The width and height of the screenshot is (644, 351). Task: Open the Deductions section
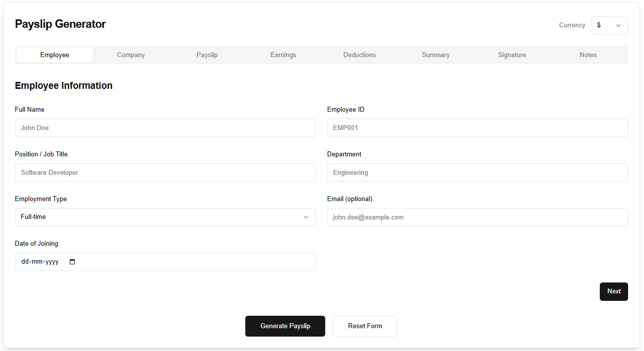(359, 55)
